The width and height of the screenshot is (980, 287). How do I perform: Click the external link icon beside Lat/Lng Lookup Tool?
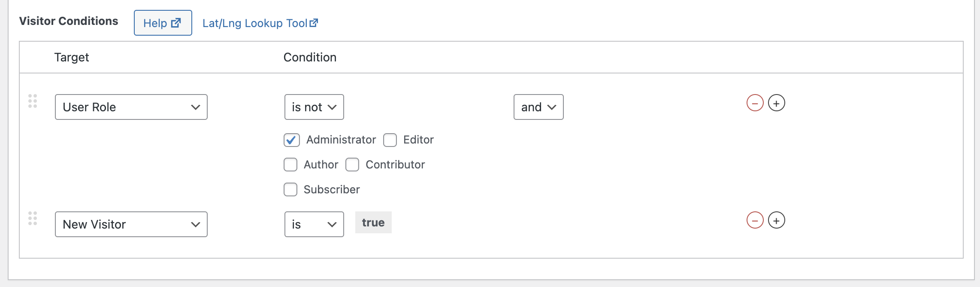[x=314, y=23]
